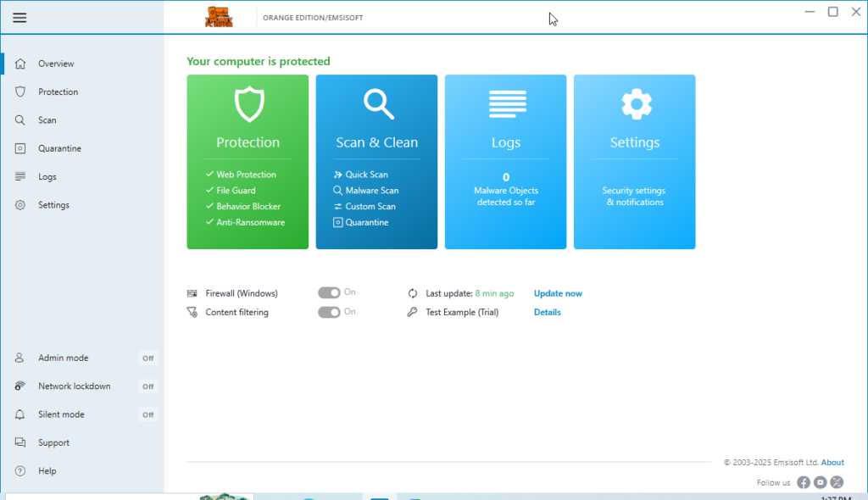Screen dimensions: 868x500
Task: Click the Firewall (Windows) icon
Action: pos(192,293)
